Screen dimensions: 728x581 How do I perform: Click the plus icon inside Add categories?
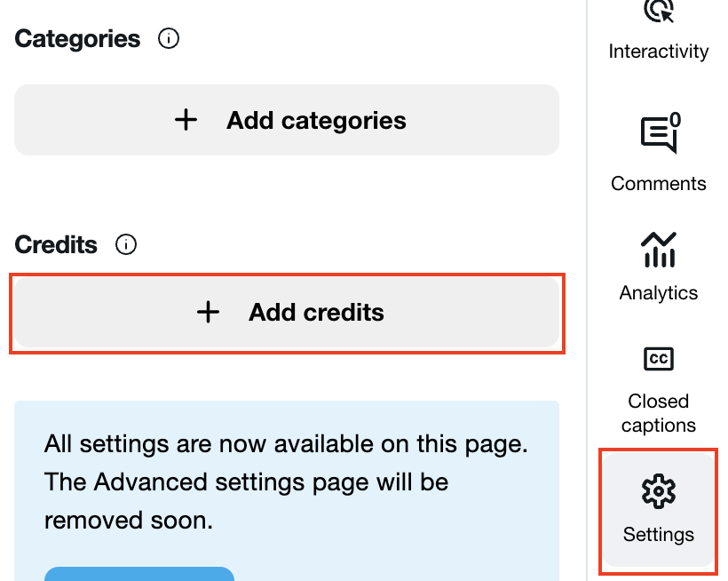(186, 119)
